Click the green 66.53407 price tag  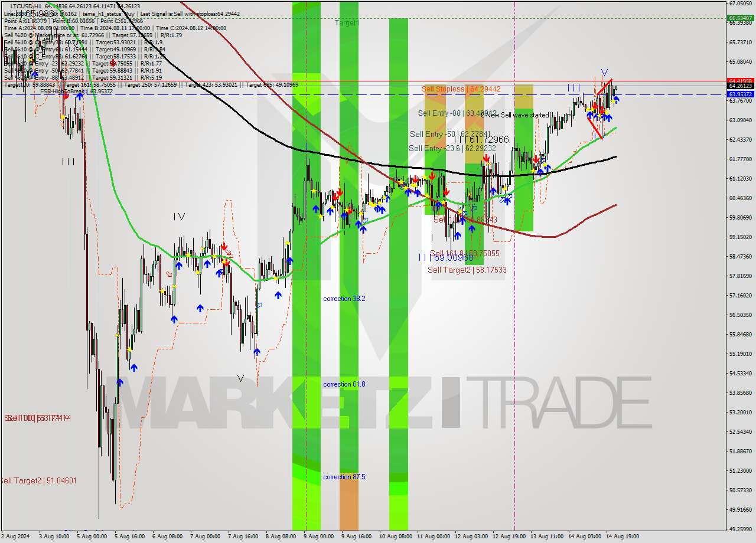tap(740, 18)
